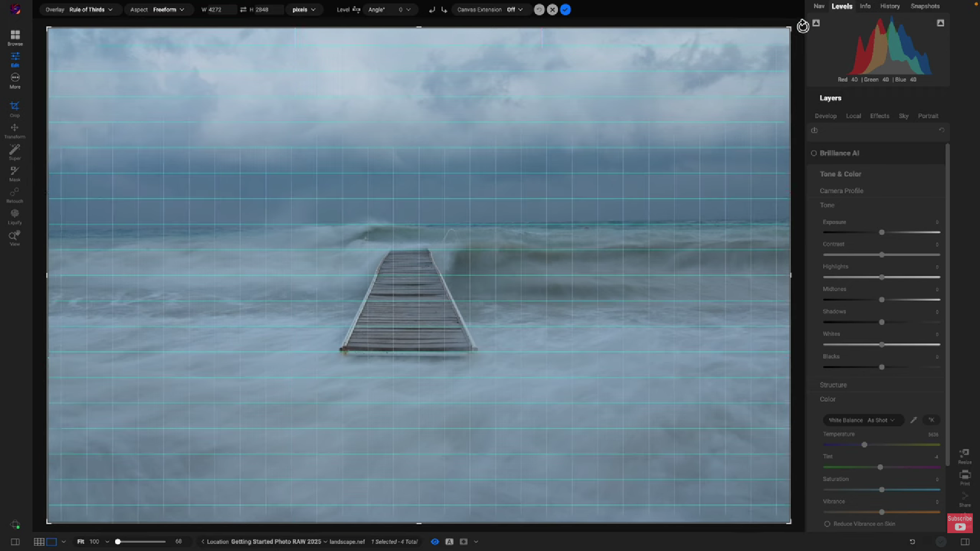Image resolution: width=980 pixels, height=551 pixels.
Task: Undo with bottom right reset arrow
Action: click(x=912, y=542)
